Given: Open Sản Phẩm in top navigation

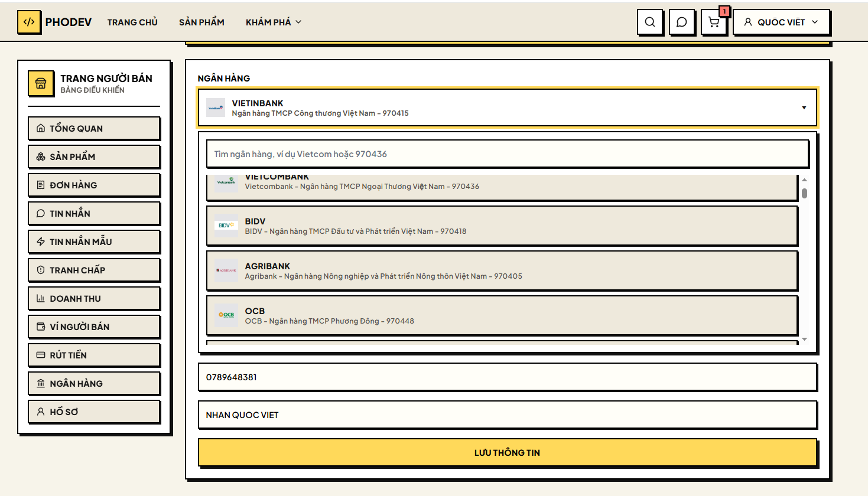Looking at the screenshot, I should point(201,22).
